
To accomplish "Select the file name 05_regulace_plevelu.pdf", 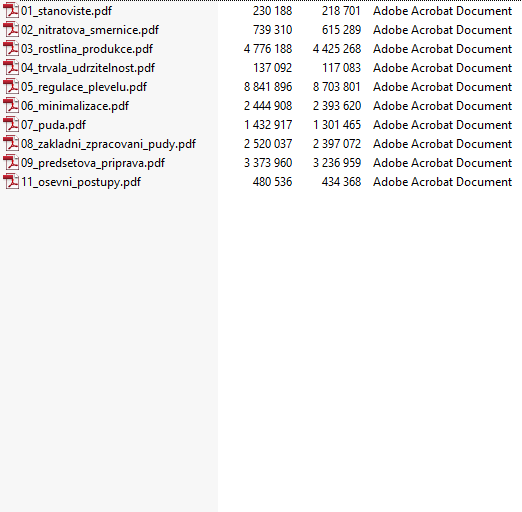I will coord(84,87).
